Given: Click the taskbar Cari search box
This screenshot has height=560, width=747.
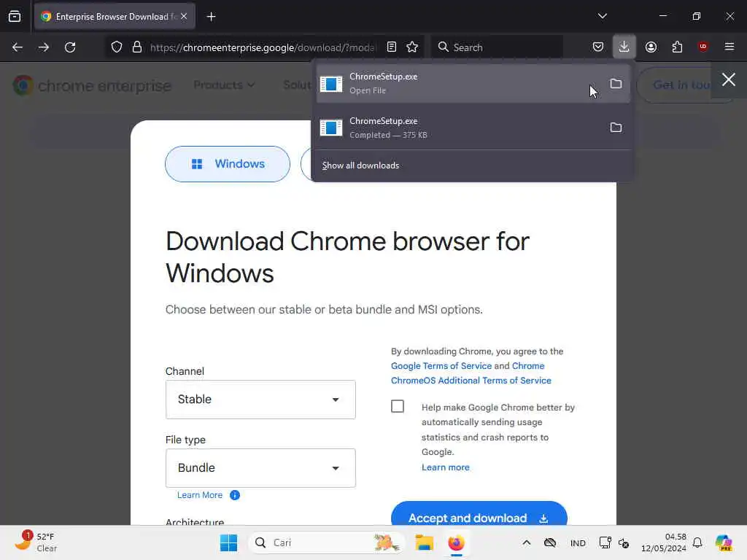Looking at the screenshot, I should (x=326, y=542).
